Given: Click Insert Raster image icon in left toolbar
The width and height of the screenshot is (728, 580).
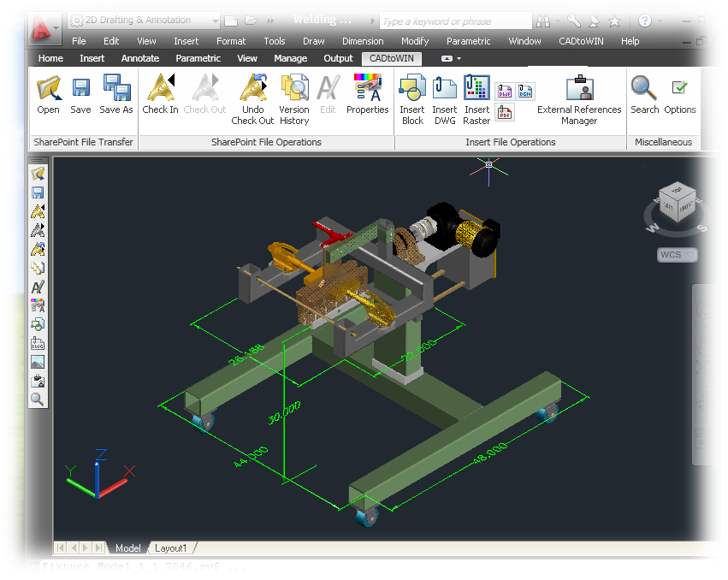Looking at the screenshot, I should [38, 362].
